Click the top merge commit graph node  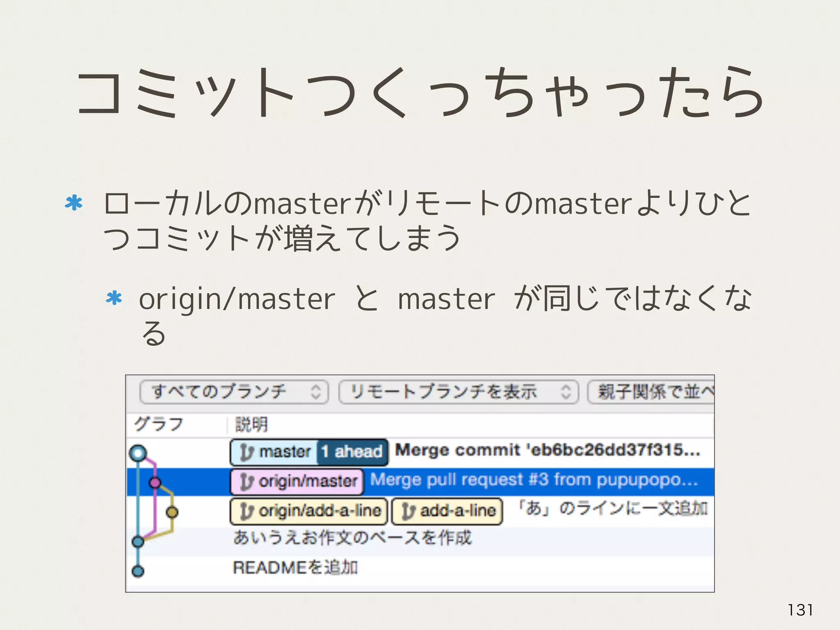[x=138, y=453]
